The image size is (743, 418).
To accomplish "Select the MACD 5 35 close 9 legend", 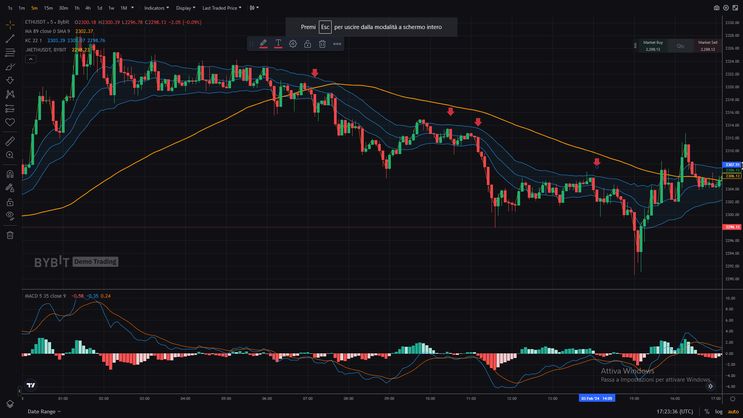I will tap(45, 296).
